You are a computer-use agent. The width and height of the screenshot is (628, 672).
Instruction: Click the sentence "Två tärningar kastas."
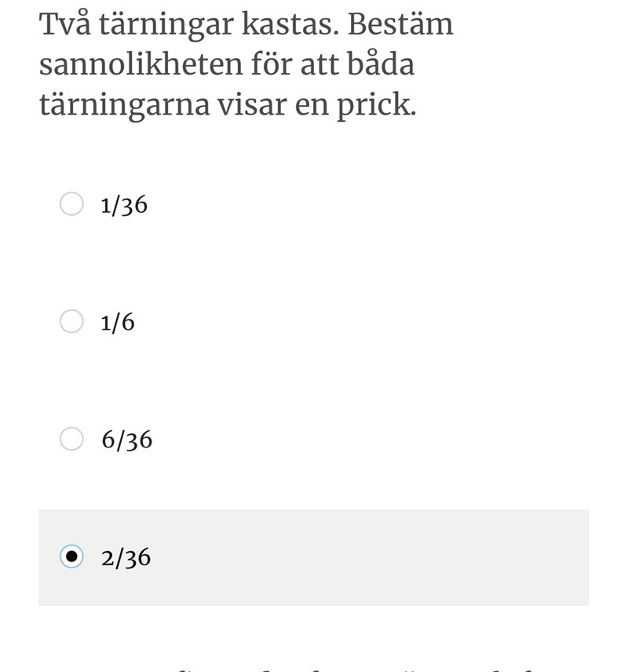tap(188, 25)
